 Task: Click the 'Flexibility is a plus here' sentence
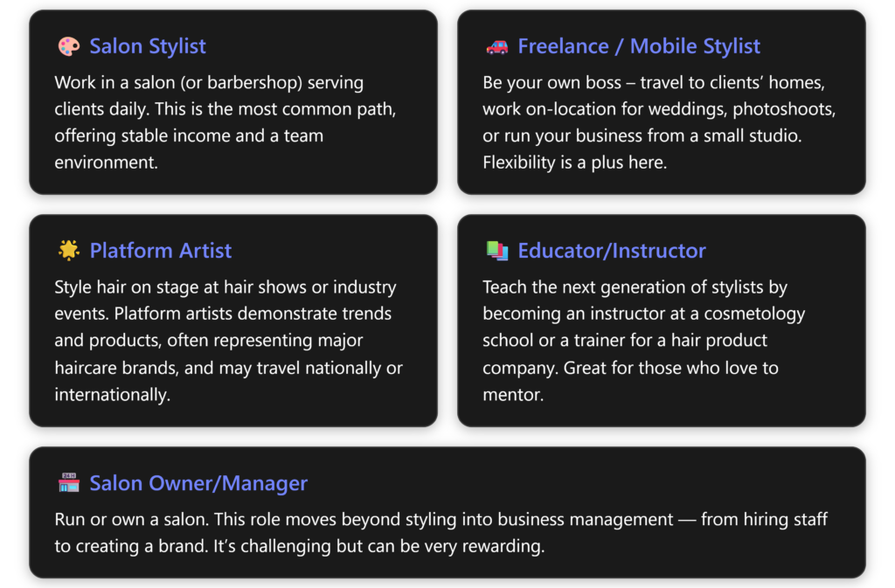click(x=574, y=163)
